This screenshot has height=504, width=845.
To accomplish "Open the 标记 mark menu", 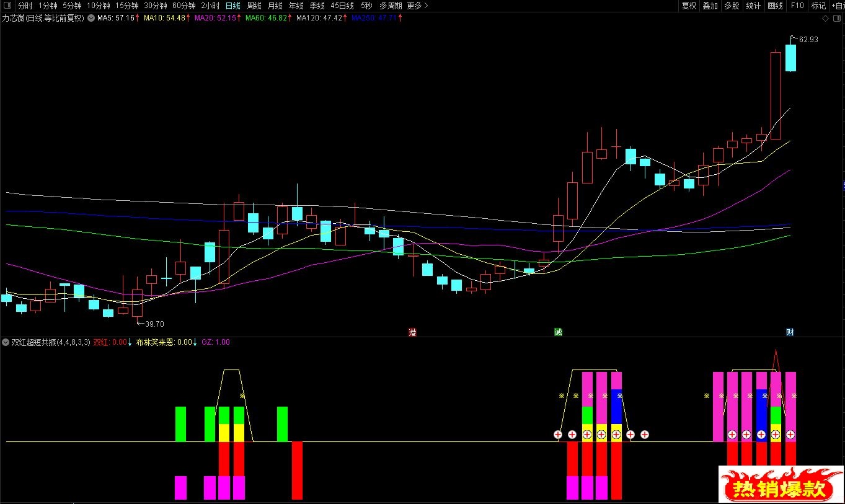I will coord(818,6).
